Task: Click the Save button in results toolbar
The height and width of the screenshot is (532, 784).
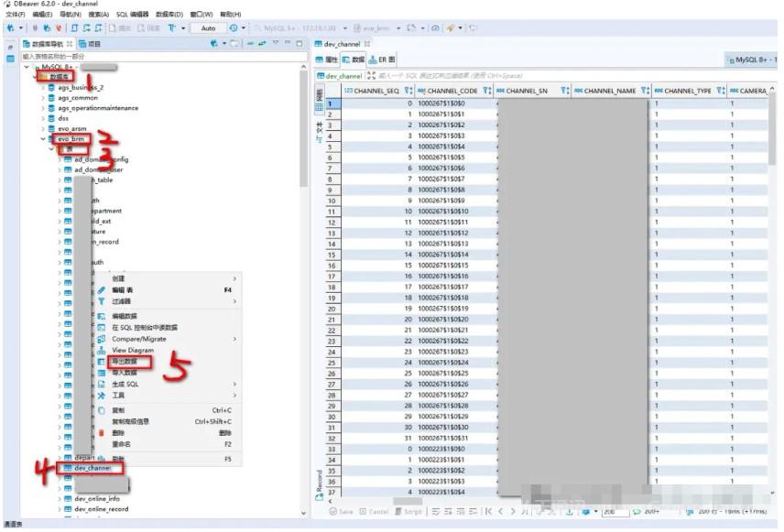Action: point(343,511)
